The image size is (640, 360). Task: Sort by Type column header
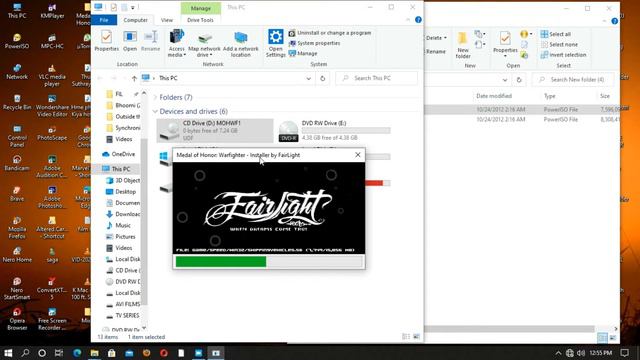tap(549, 96)
